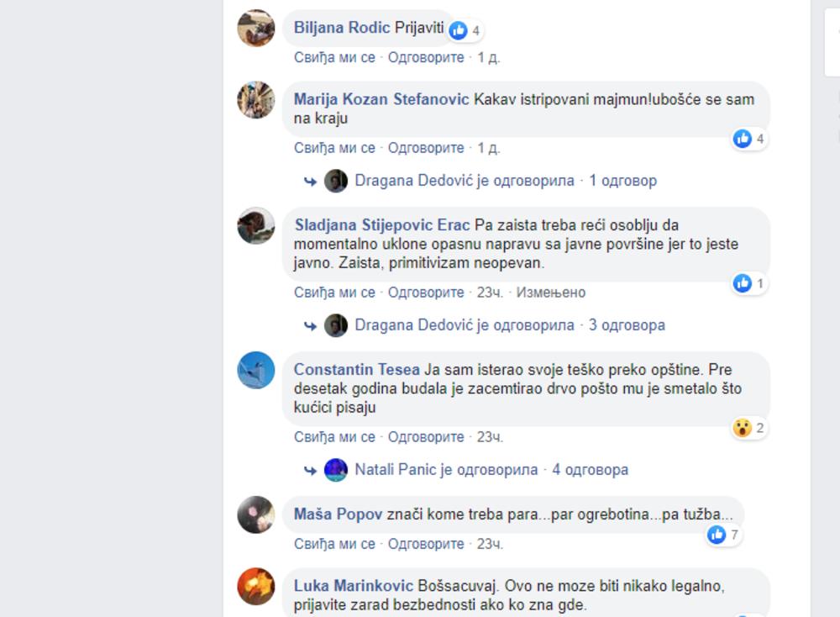Screen dimensions: 840x617
Task: Click Dragana Dedović's small avatar beside '1 одговор'
Action: [336, 182]
